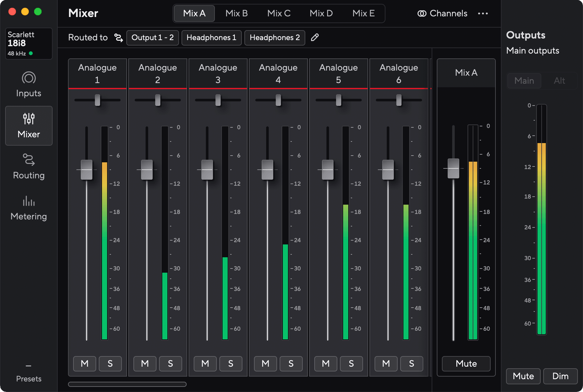Open the Inputs page in sidebar
Image resolution: width=583 pixels, height=392 pixels.
point(29,85)
